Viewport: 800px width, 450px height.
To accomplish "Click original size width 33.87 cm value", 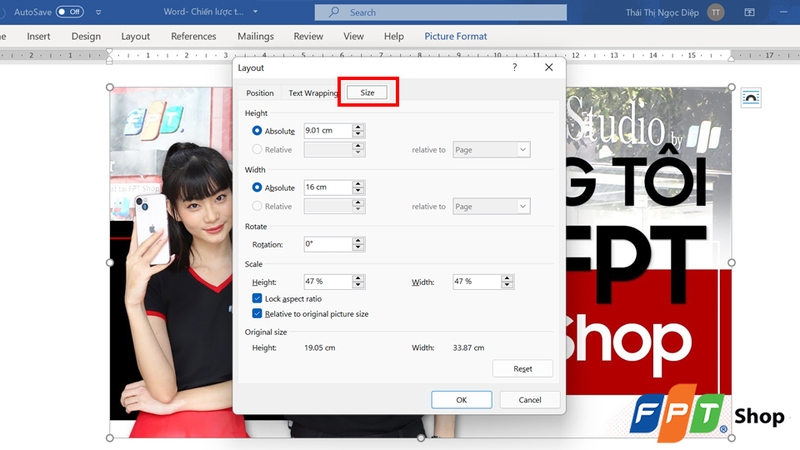I will (x=468, y=347).
